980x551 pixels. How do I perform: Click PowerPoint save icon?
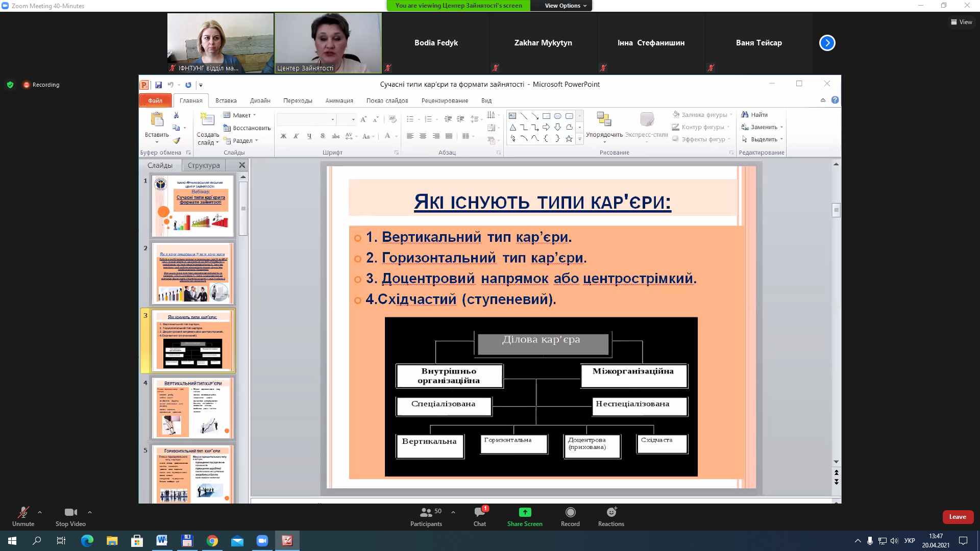(158, 85)
